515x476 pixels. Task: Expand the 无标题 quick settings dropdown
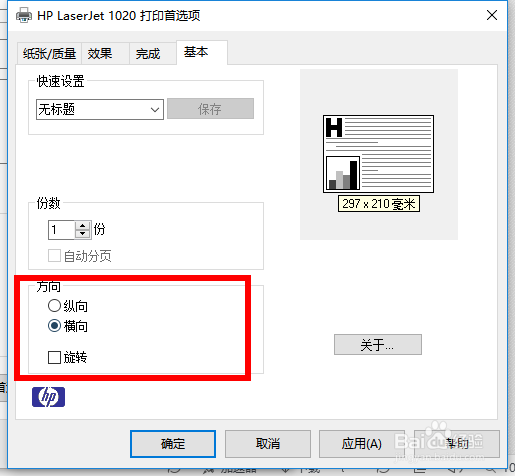tap(100, 109)
